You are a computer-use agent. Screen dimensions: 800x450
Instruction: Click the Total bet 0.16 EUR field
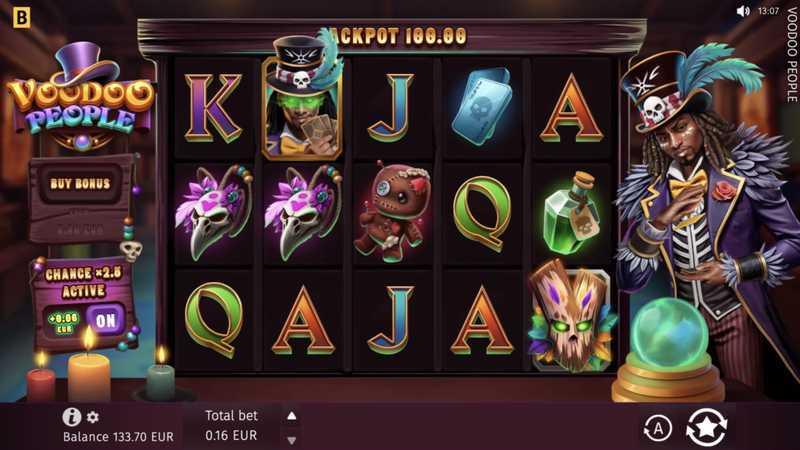(231, 426)
